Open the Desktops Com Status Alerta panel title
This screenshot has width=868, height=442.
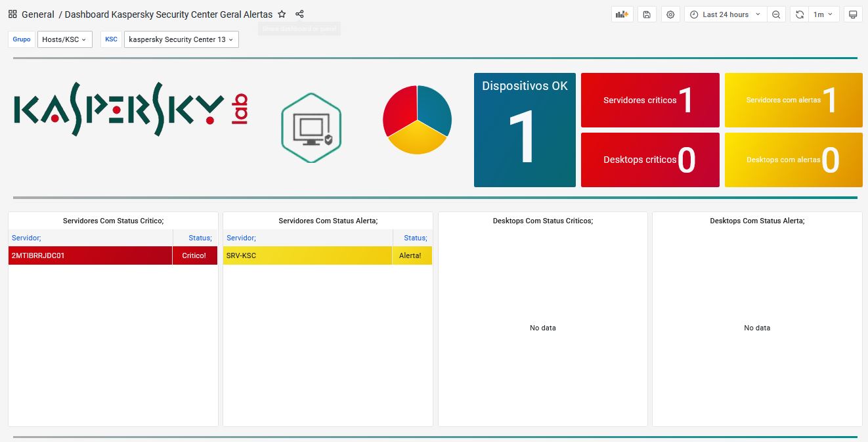tap(757, 221)
